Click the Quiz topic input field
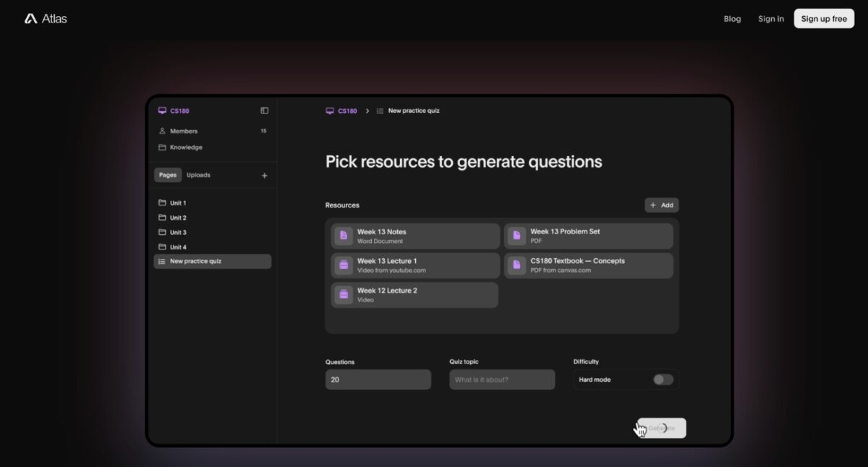Viewport: 868px width, 467px height. tap(502, 380)
